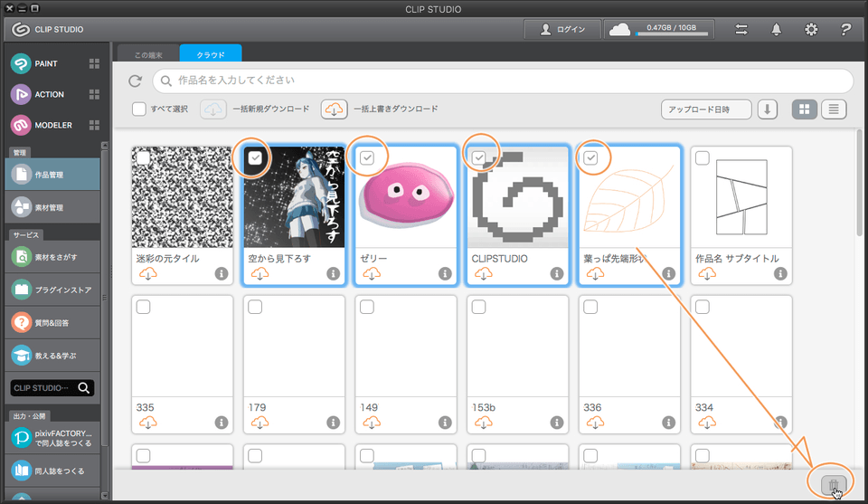
Task: Open the アップロード日時 sort dropdown
Action: (706, 109)
